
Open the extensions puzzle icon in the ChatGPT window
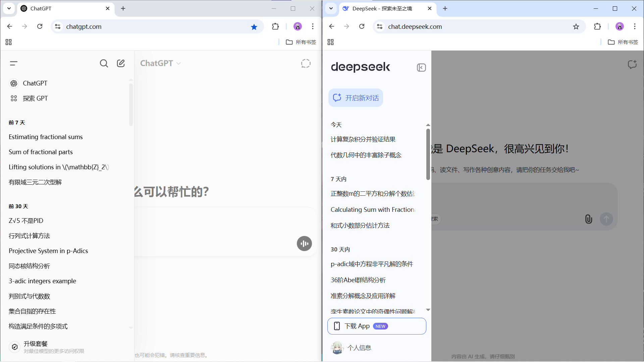(275, 26)
